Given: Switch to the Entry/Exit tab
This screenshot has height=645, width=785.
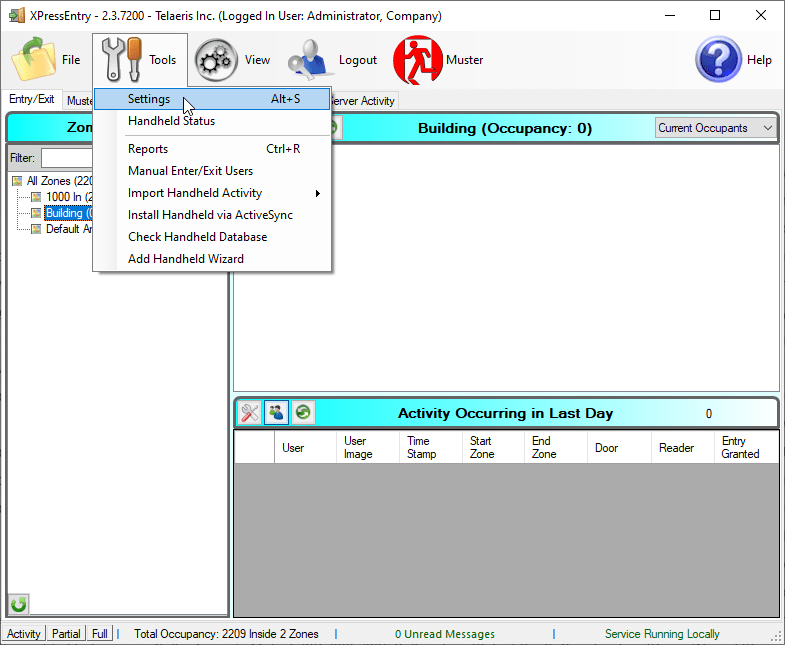Looking at the screenshot, I should pyautogui.click(x=32, y=99).
